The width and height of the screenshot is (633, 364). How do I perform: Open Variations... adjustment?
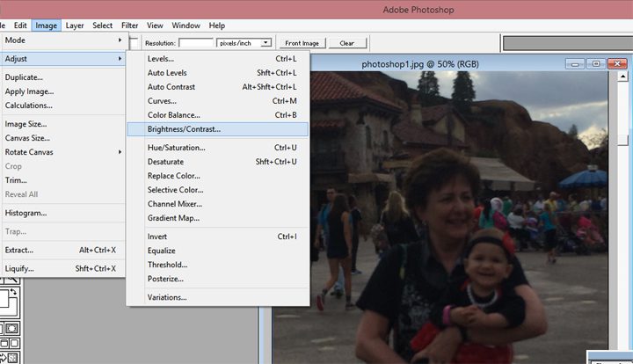[218, 297]
